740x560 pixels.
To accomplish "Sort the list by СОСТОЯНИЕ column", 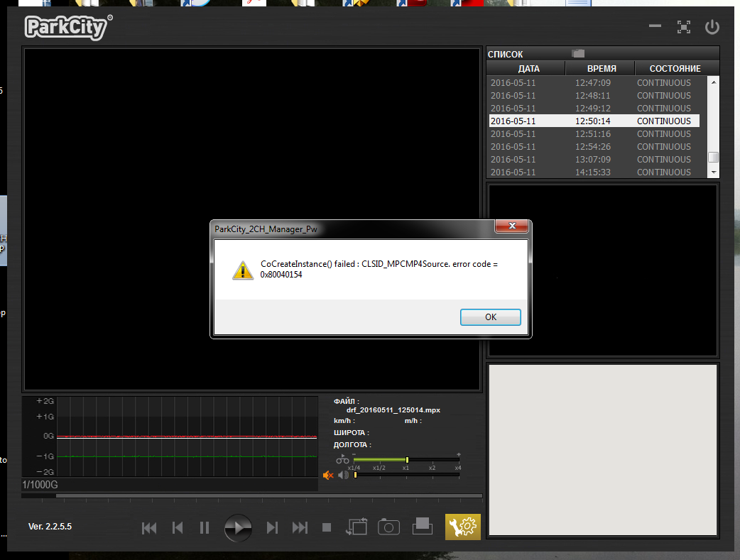I will (675, 69).
